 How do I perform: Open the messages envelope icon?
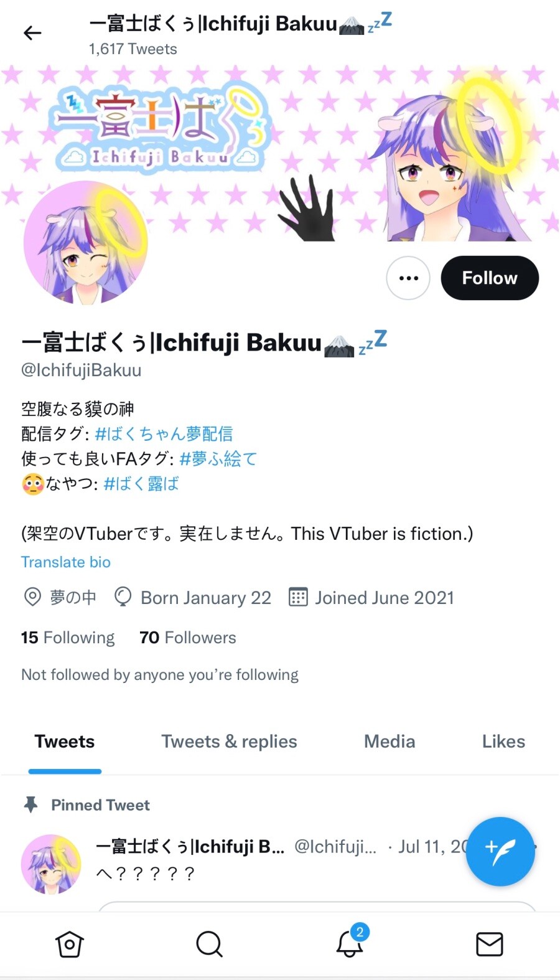(490, 944)
